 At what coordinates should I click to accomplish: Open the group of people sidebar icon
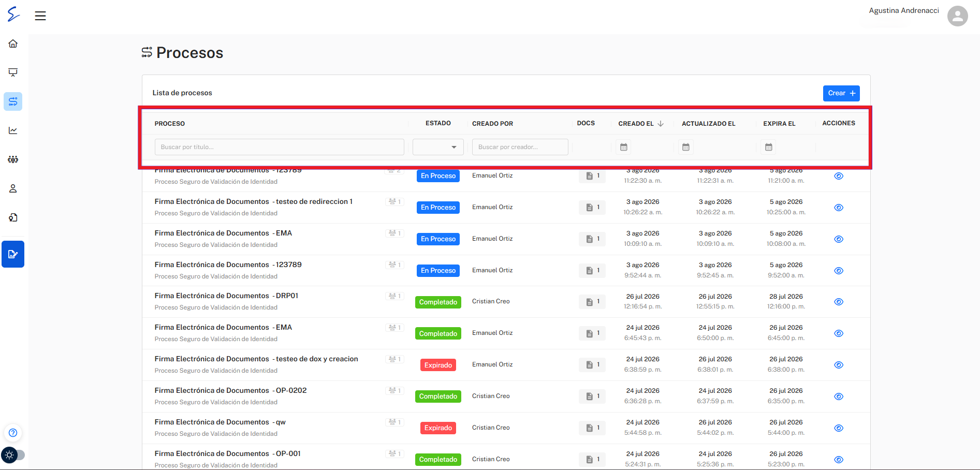point(13,159)
